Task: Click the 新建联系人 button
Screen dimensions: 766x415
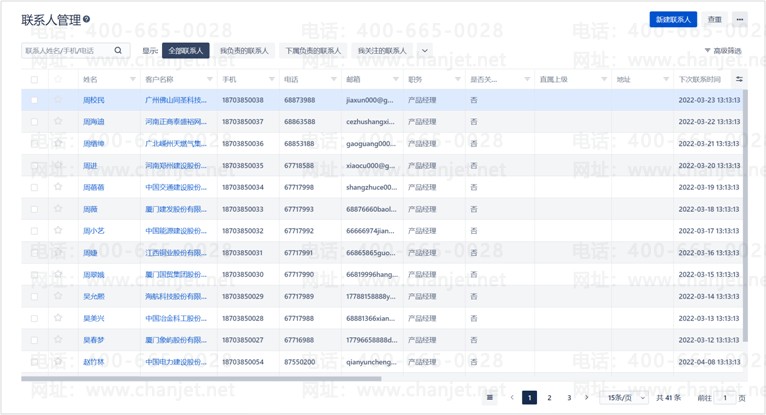Action: click(x=673, y=20)
